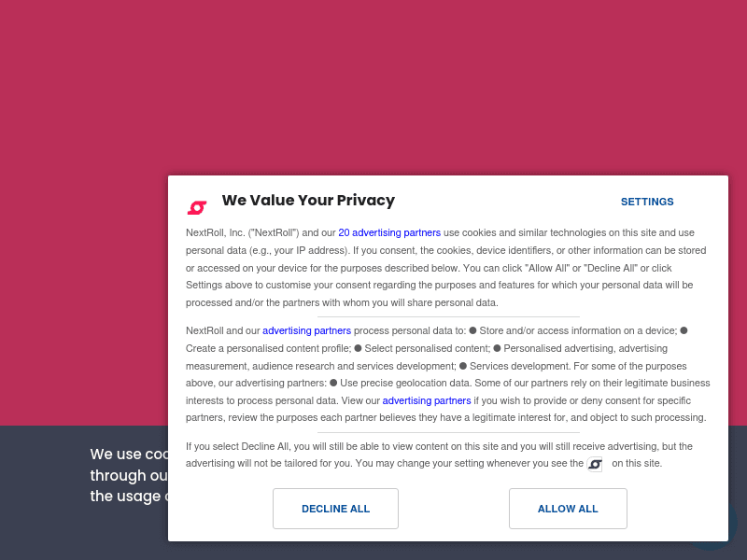This screenshot has height=560, width=747.
Task: Click the bullet before "Use precise geolocation data"
Action: click(x=333, y=383)
